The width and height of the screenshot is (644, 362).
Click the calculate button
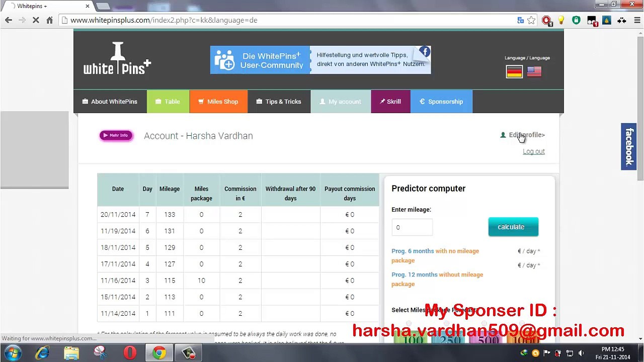click(x=513, y=227)
